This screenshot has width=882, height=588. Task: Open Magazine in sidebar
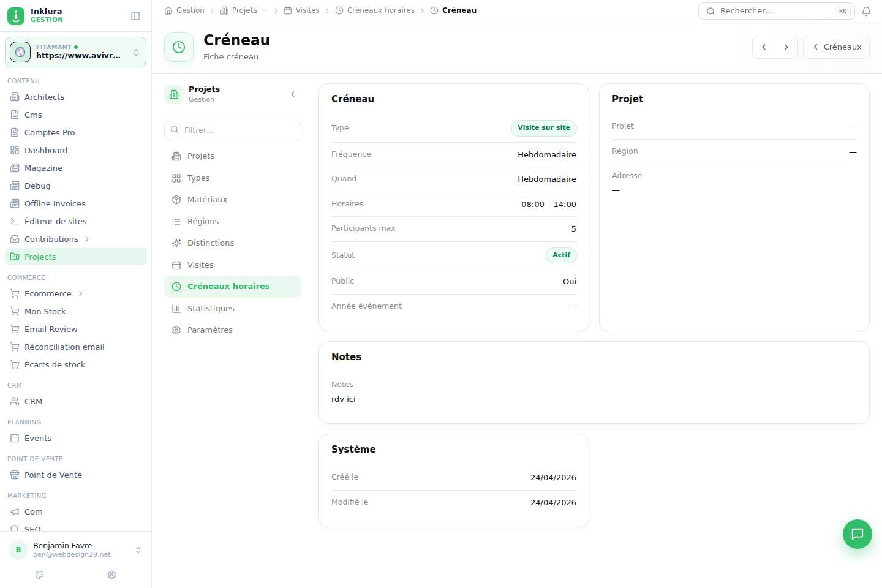[75, 168]
